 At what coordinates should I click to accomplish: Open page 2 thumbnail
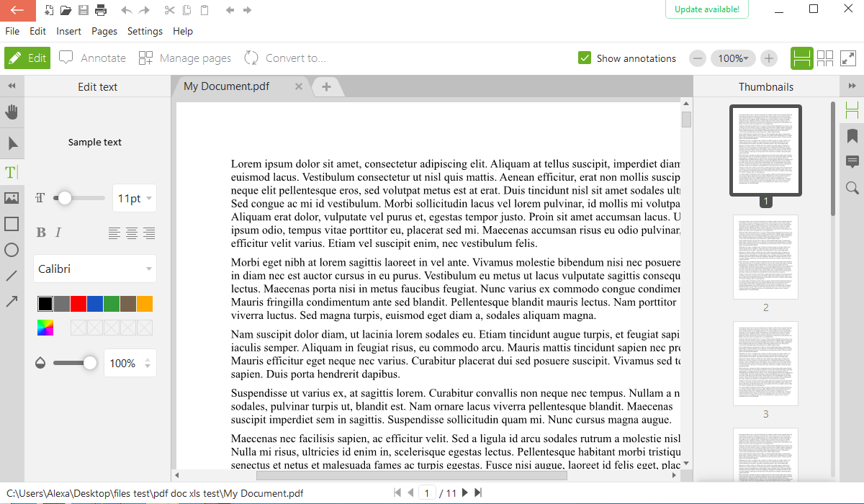765,257
